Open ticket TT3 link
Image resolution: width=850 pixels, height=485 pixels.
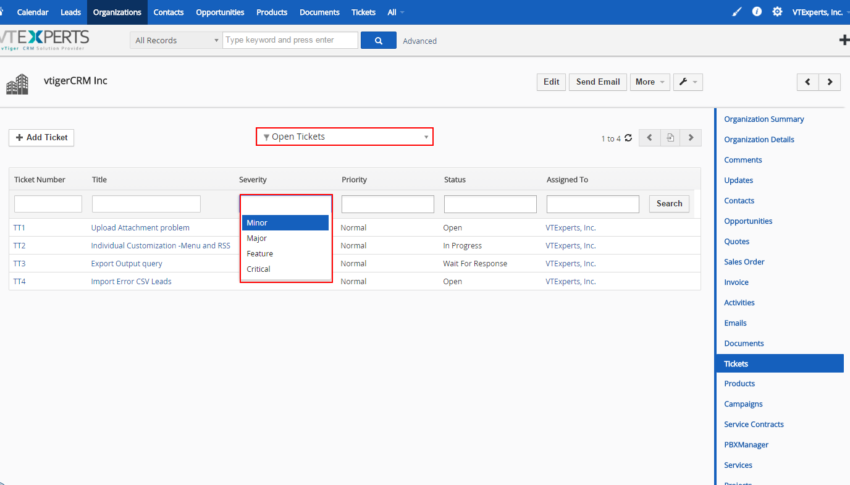click(20, 263)
